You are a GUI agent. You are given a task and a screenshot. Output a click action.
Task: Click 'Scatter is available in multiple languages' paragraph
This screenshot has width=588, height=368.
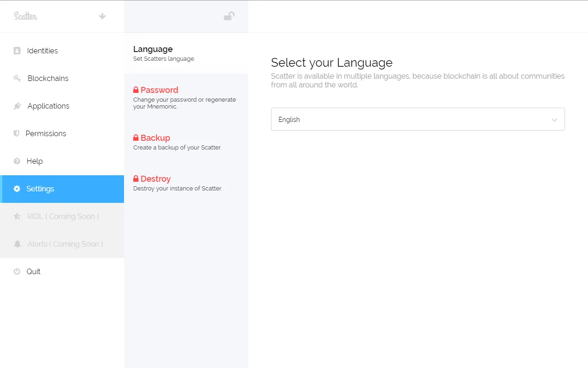[418, 80]
